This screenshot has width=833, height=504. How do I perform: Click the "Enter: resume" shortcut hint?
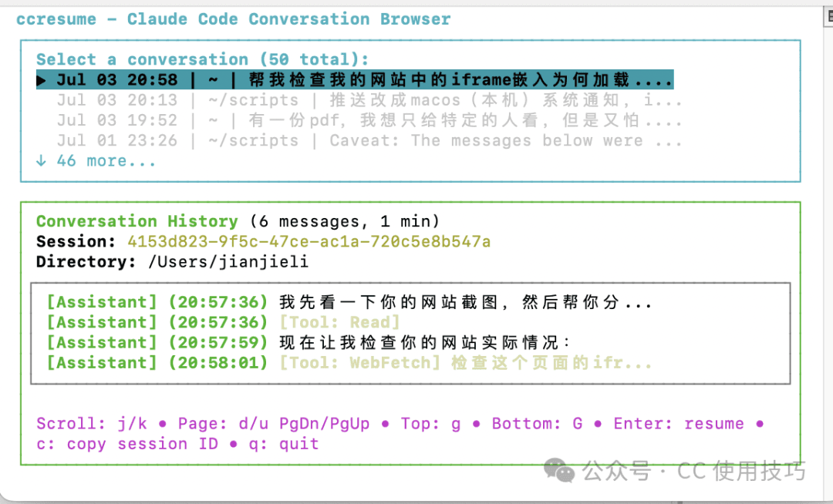click(x=679, y=424)
